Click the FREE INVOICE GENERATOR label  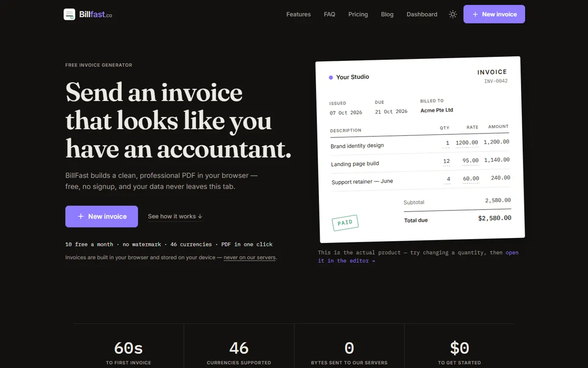coord(98,65)
